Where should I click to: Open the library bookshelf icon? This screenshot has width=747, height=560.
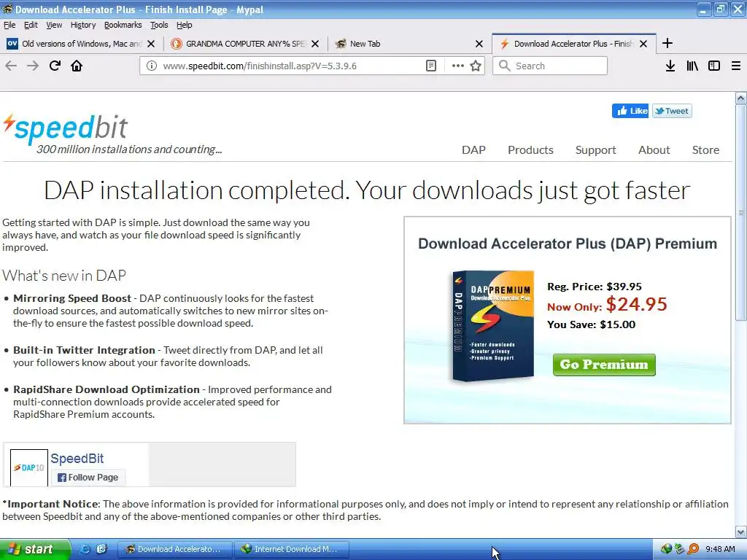pyautogui.click(x=692, y=66)
